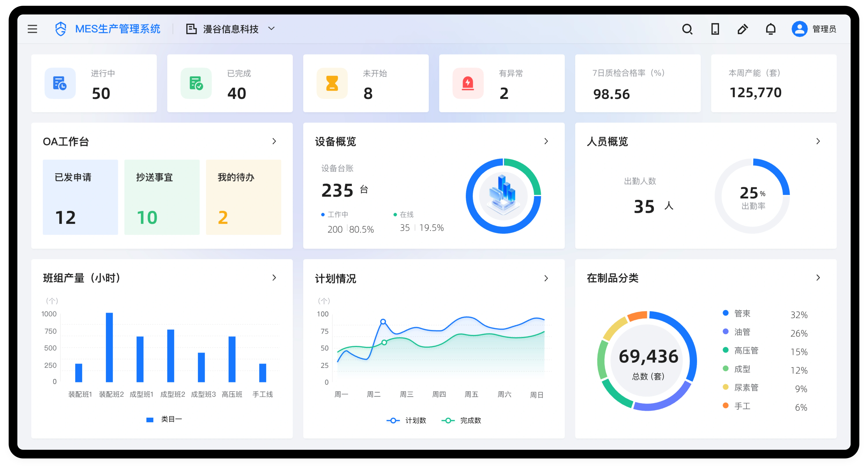
Task: Click the 管束 blue legend dot
Action: click(x=726, y=313)
